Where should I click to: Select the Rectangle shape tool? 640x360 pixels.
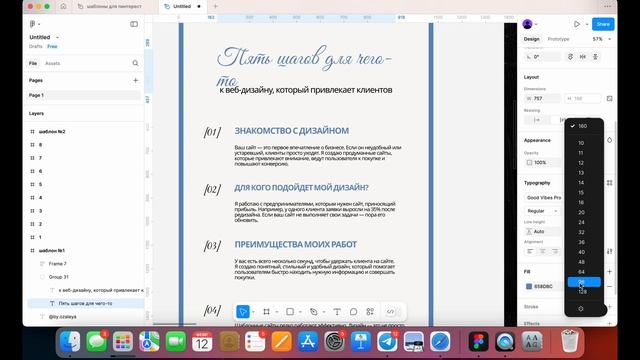(290, 312)
